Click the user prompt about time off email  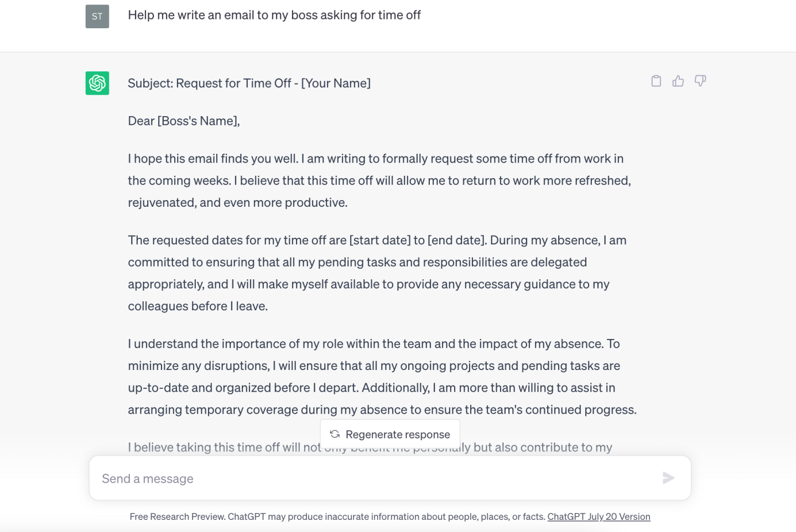[274, 15]
